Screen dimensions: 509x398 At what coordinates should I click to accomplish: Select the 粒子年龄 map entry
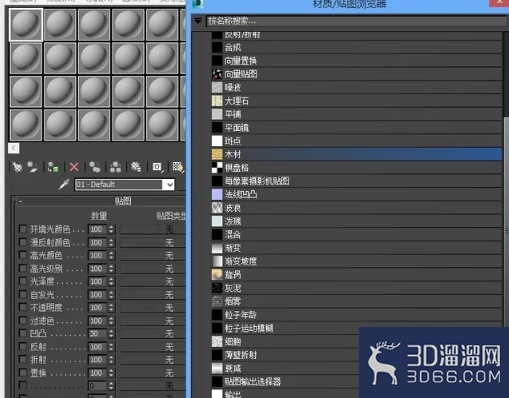point(357,315)
